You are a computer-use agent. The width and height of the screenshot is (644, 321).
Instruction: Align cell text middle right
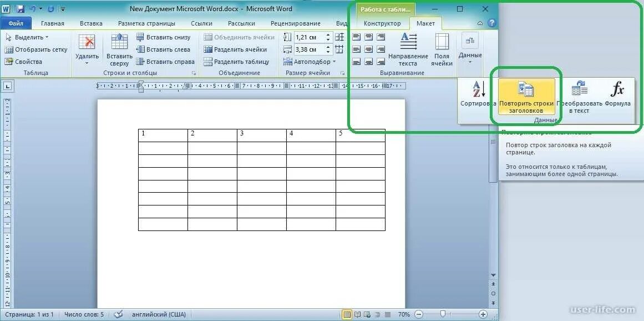pos(381,49)
